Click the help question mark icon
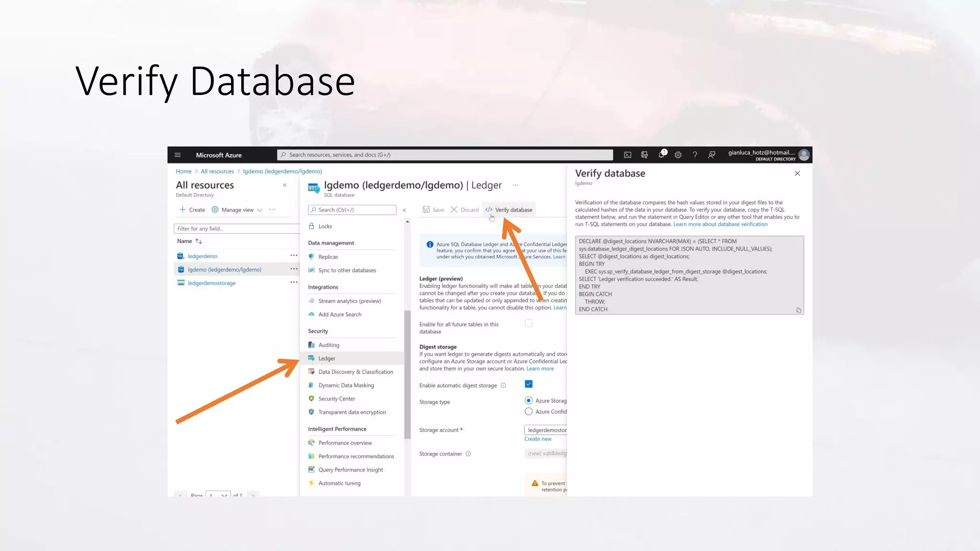Viewport: 980px width, 551px height. point(695,155)
